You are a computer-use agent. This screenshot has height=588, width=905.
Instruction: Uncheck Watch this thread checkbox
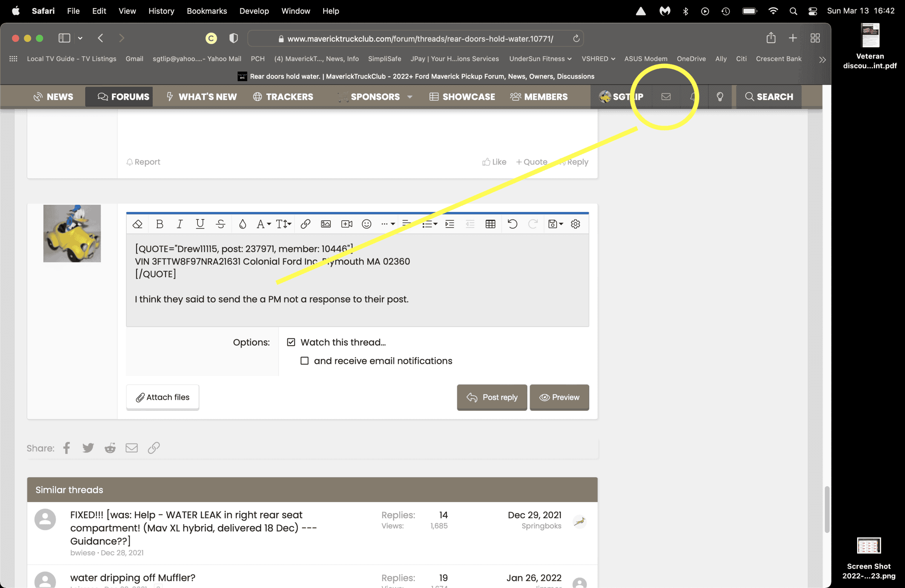pos(291,342)
